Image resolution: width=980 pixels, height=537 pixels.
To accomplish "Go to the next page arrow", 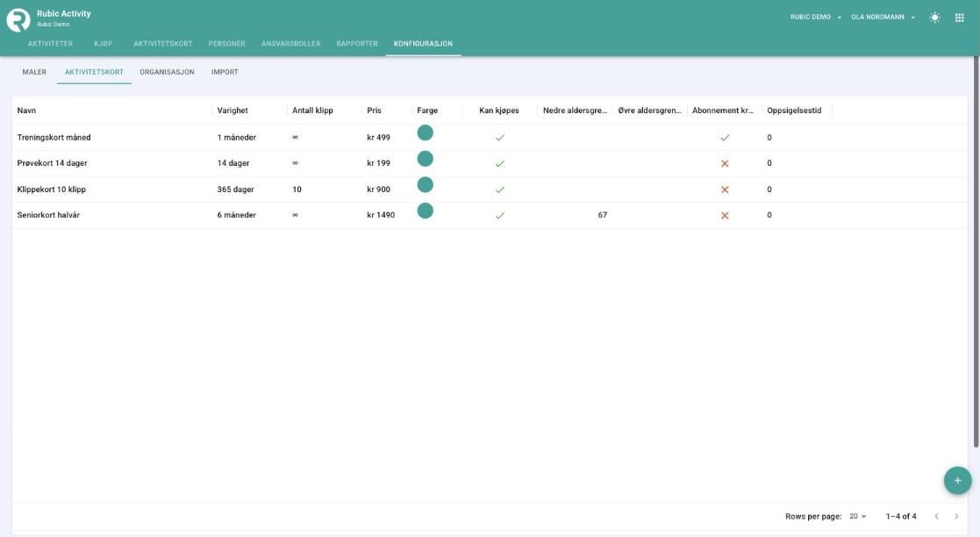I will point(955,516).
